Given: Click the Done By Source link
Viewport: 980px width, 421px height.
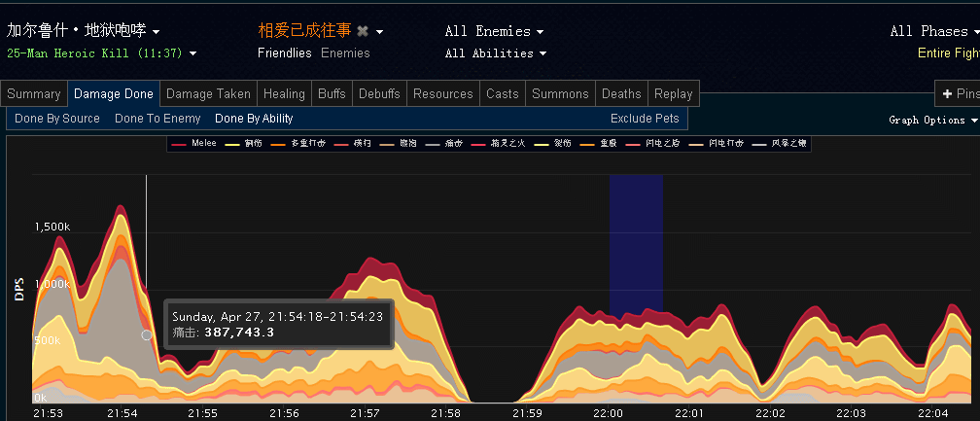Looking at the screenshot, I should pos(57,119).
